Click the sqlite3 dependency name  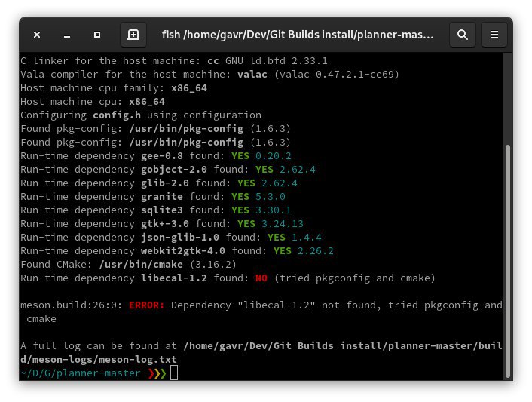click(162, 210)
